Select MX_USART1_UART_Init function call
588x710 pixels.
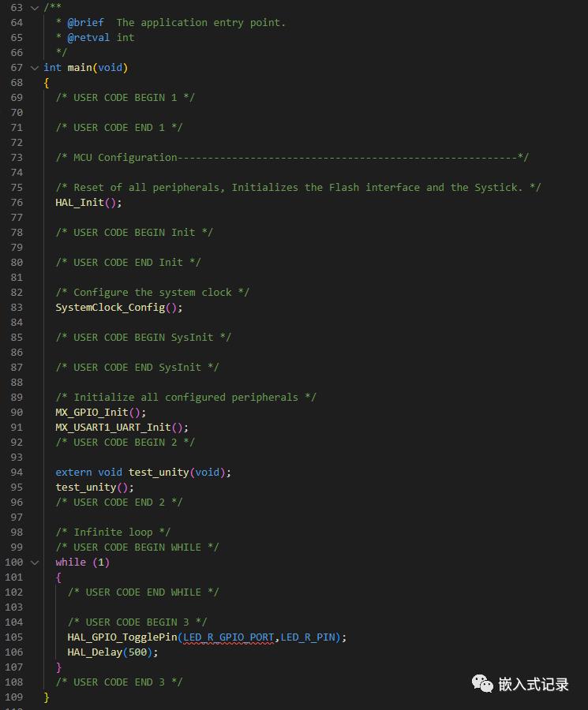point(122,428)
